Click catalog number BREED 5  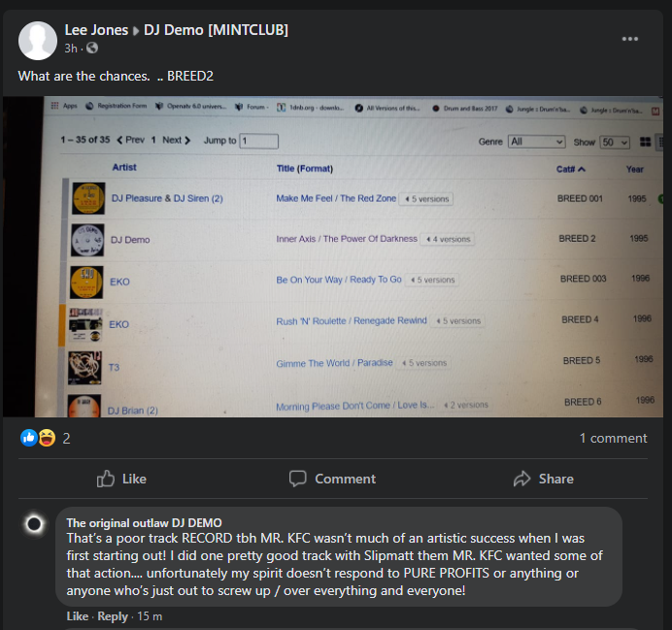(582, 360)
